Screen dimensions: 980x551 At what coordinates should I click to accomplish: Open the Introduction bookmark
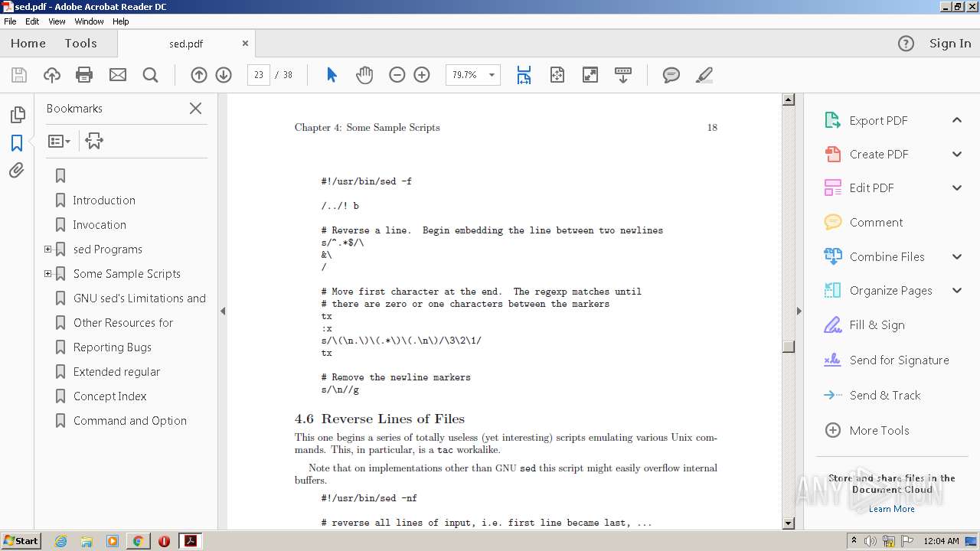click(104, 201)
